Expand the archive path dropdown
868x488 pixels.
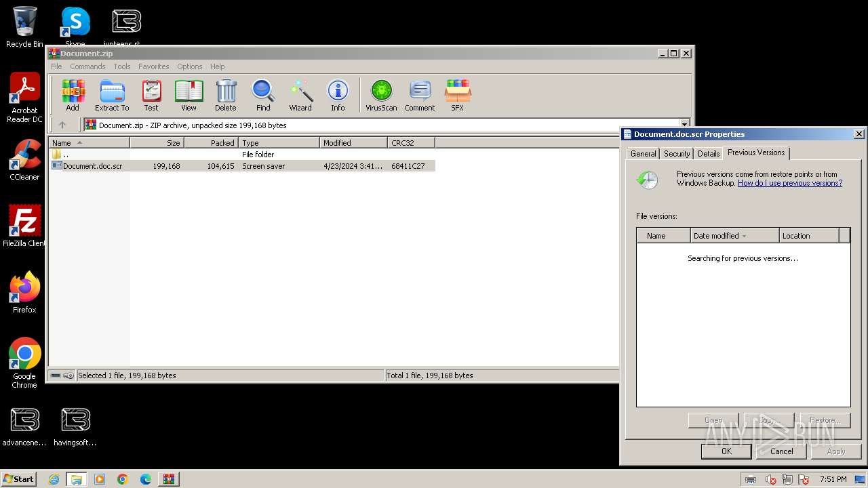click(684, 125)
